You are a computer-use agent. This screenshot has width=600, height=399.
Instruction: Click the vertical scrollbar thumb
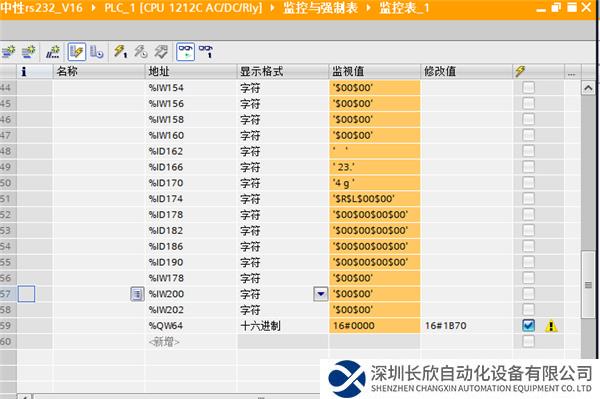click(x=588, y=284)
